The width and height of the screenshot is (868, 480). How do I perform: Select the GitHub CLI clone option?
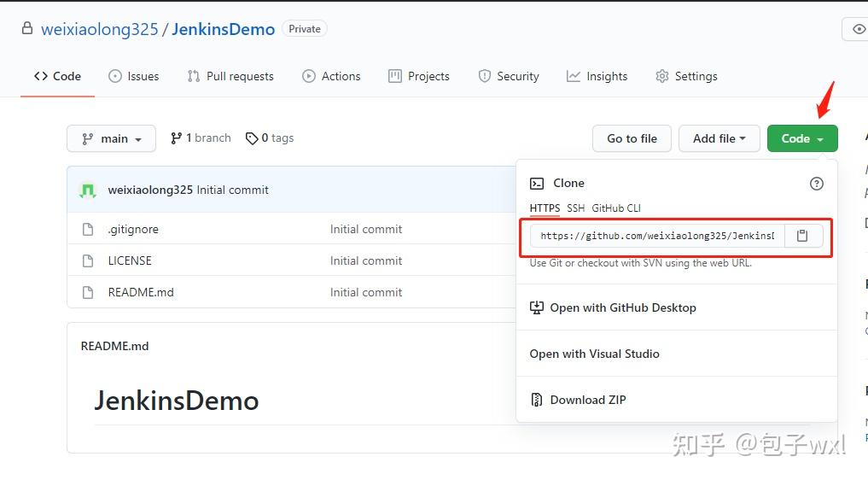(x=616, y=208)
